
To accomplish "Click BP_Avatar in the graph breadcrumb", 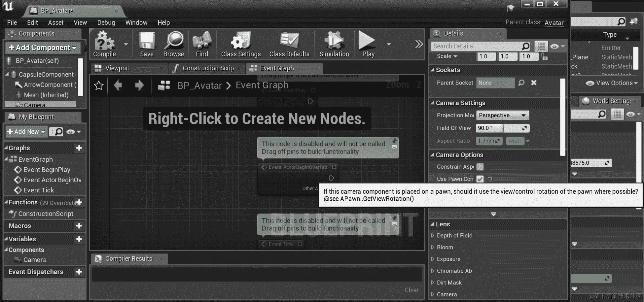I will click(x=199, y=85).
